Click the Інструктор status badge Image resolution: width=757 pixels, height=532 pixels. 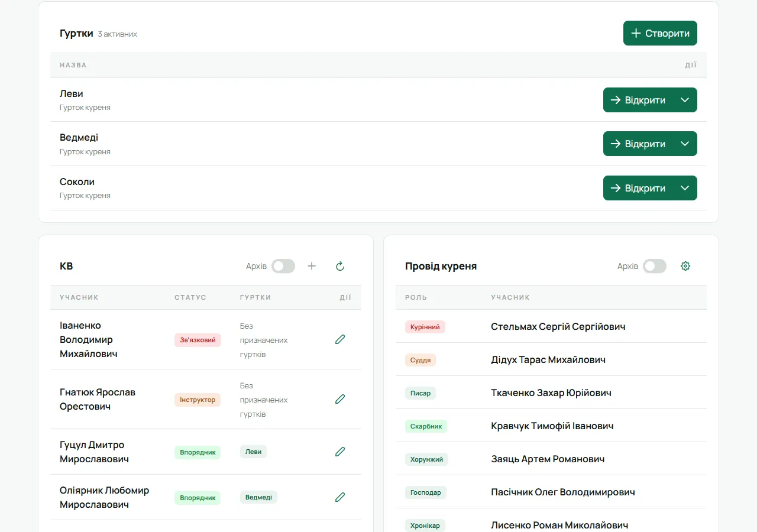(198, 400)
